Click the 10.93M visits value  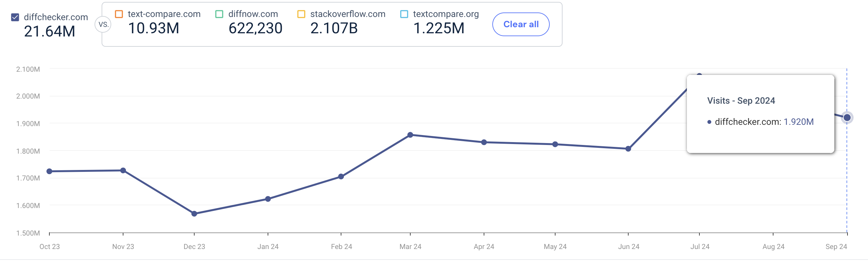154,28
